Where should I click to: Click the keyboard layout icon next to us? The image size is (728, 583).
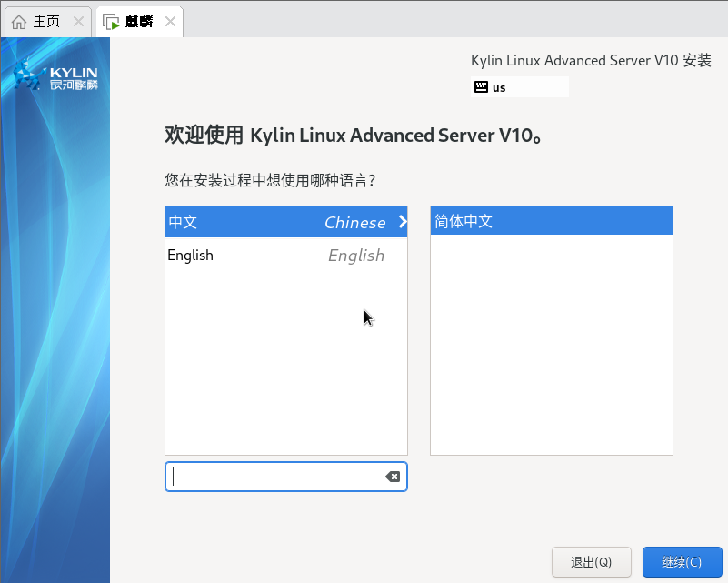click(481, 87)
